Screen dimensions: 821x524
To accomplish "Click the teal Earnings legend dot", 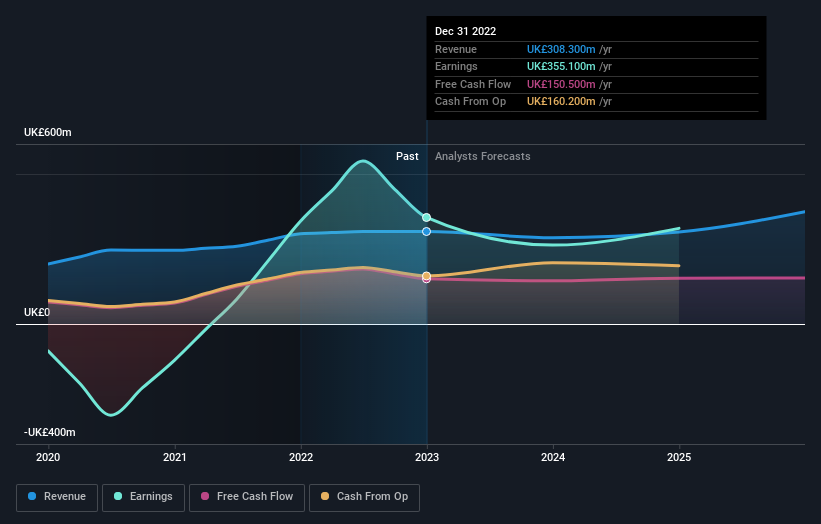I will [x=118, y=496].
